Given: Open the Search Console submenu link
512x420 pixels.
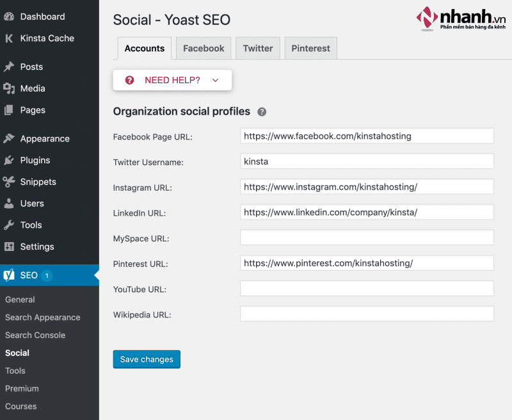Looking at the screenshot, I should tap(35, 335).
